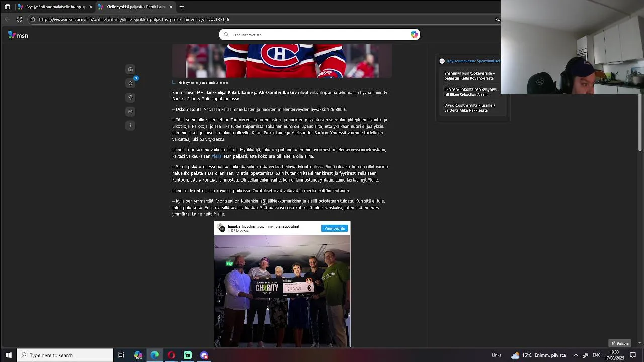Click the magnifier icon in MSN search

pos(226,35)
